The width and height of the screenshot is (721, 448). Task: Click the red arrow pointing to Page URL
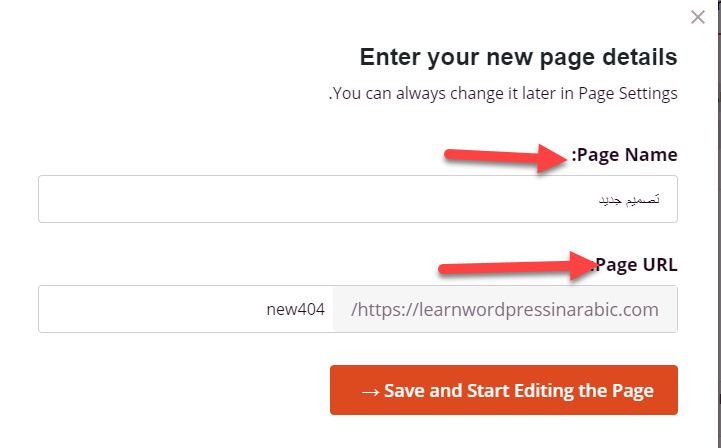coord(511,266)
